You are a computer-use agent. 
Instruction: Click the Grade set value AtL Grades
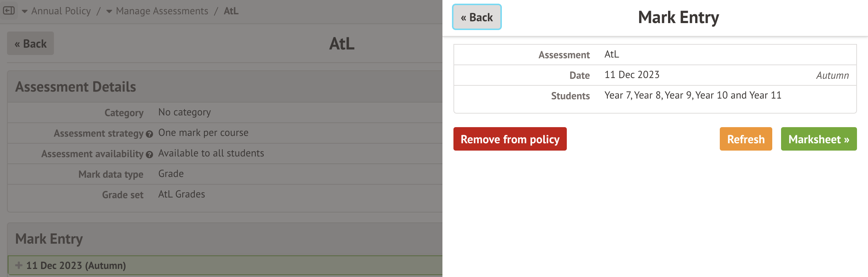tap(182, 194)
